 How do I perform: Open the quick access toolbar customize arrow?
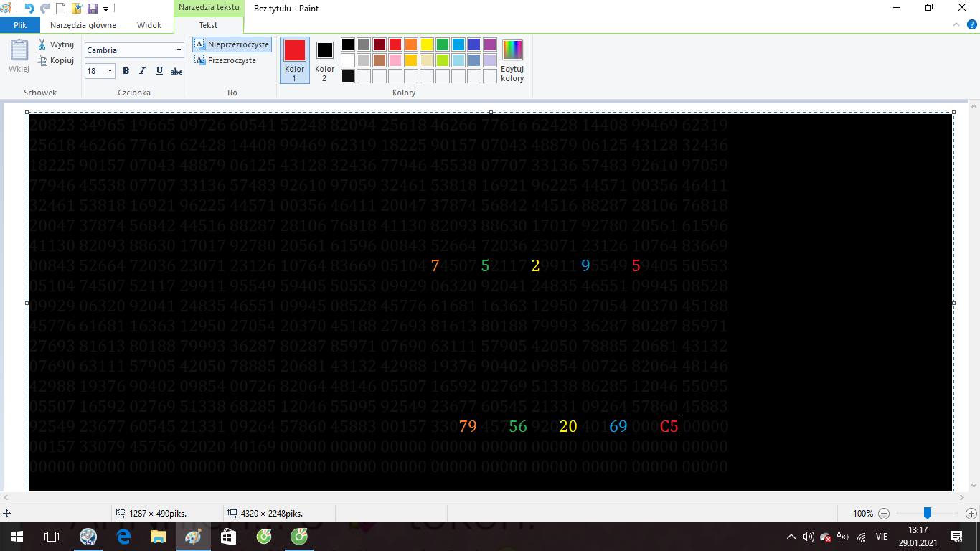(x=106, y=9)
